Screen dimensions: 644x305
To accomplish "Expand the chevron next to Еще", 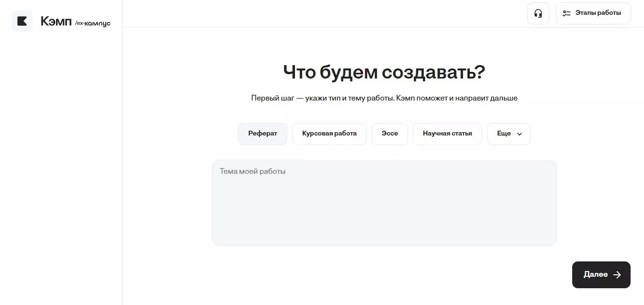I will [x=520, y=134].
